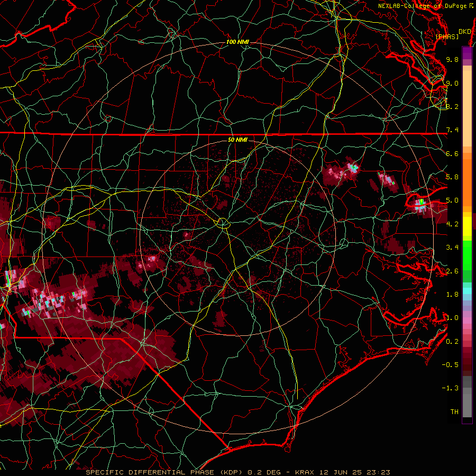
Task: Click the DKD product label above the scale
Action: [x=464, y=32]
